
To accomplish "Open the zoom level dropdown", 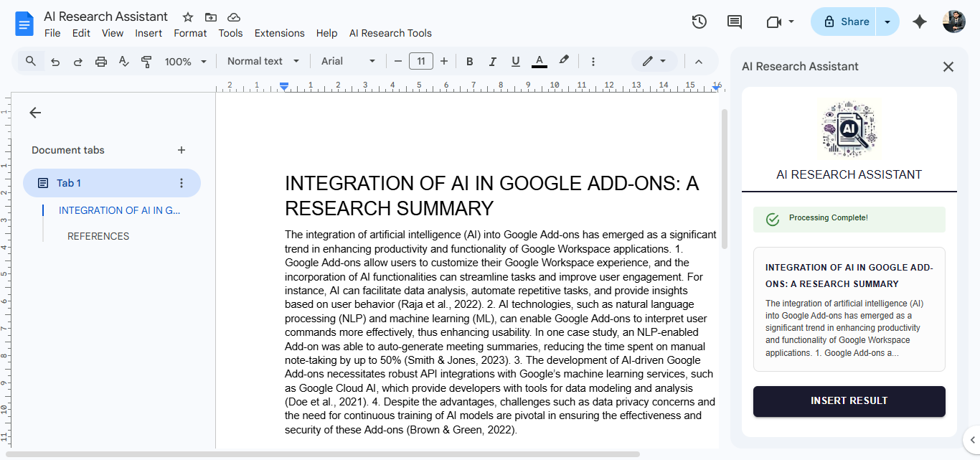I will [185, 61].
